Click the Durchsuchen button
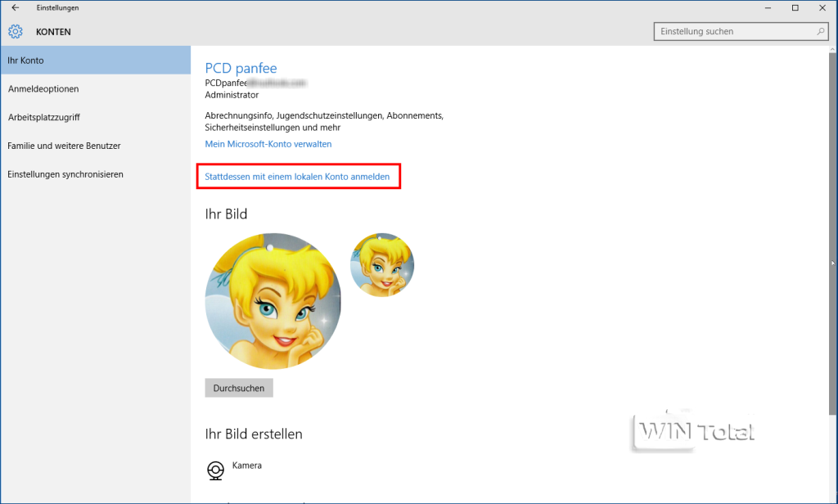Screen dimensions: 838x504 pyautogui.click(x=239, y=388)
